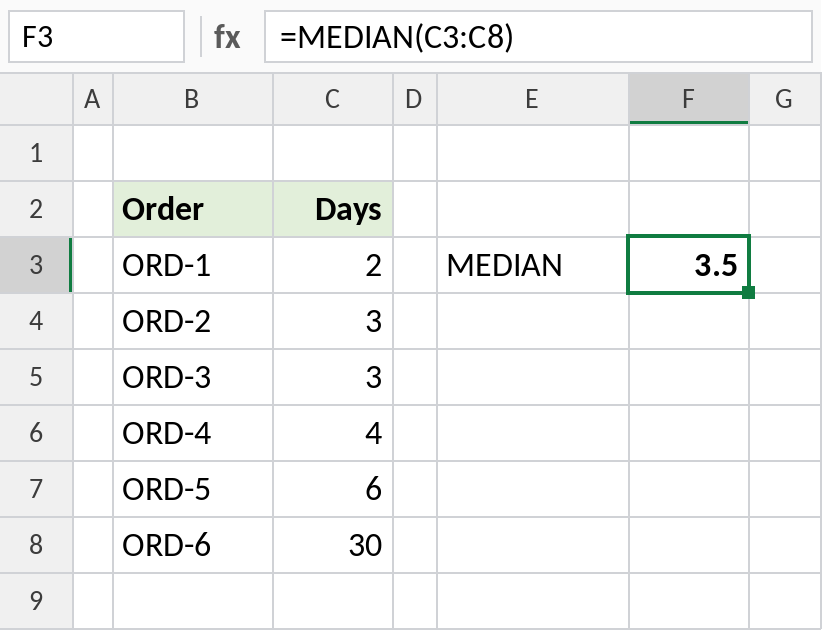Click the fill handle of cell F3
This screenshot has width=822, height=630.
pos(749,292)
